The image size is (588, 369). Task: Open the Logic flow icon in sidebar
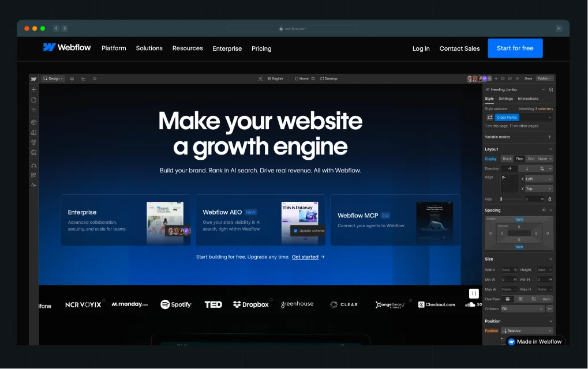click(x=33, y=165)
